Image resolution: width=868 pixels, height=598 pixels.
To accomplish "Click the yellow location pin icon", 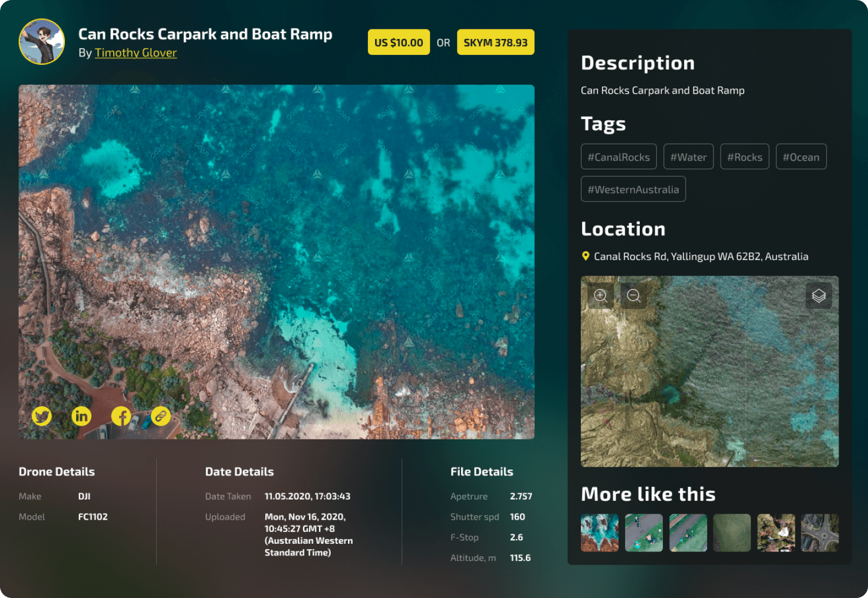I will point(586,256).
